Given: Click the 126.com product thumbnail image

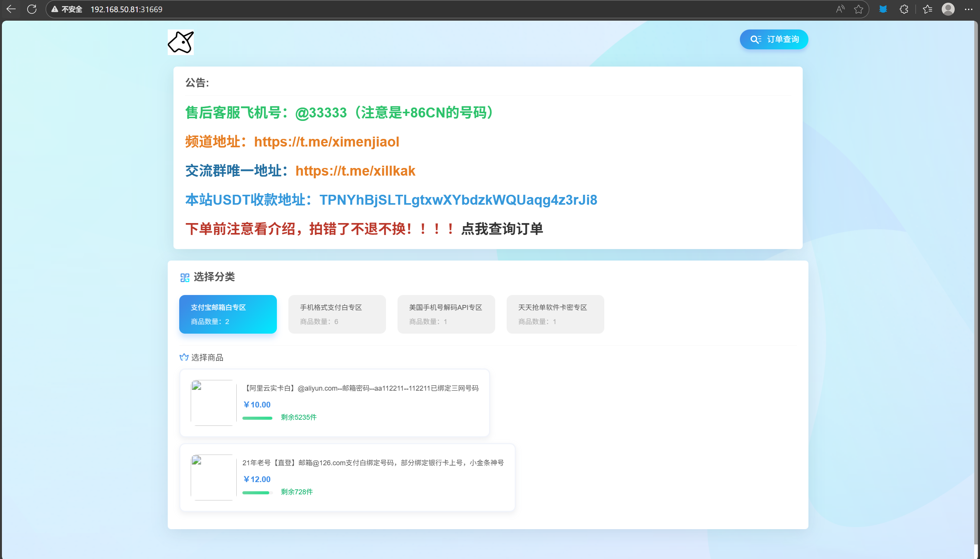Looking at the screenshot, I should (x=214, y=477).
